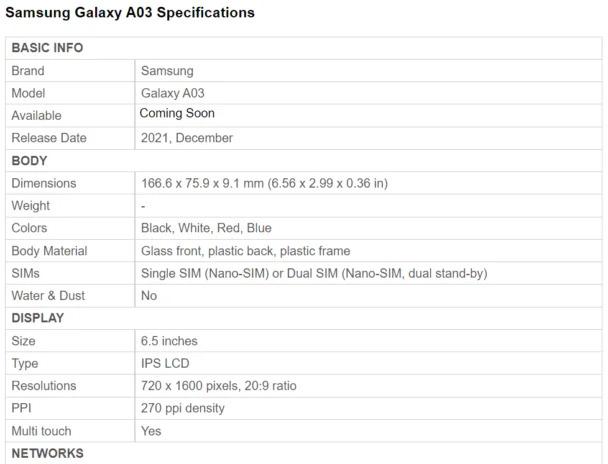The image size is (608, 464).
Task: Click the IPS LCD type value
Action: (165, 363)
